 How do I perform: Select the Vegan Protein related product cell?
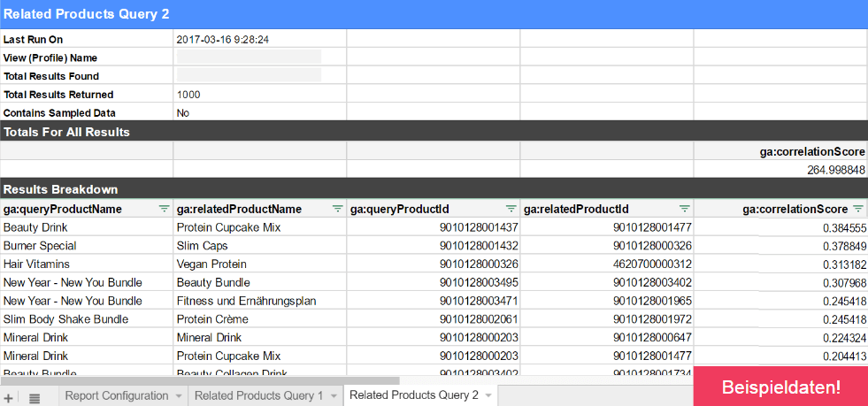point(258,264)
